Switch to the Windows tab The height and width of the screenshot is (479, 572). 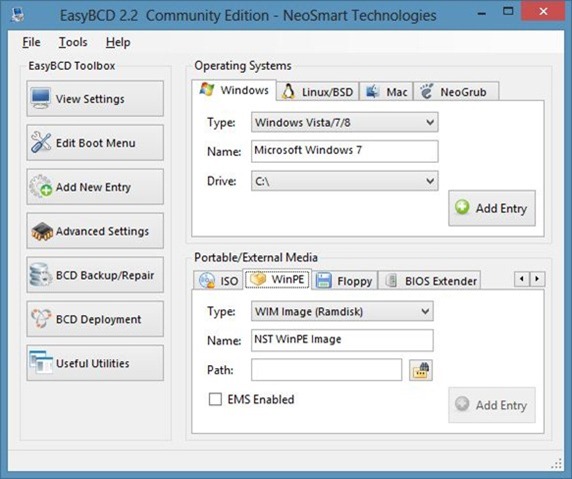(234, 90)
